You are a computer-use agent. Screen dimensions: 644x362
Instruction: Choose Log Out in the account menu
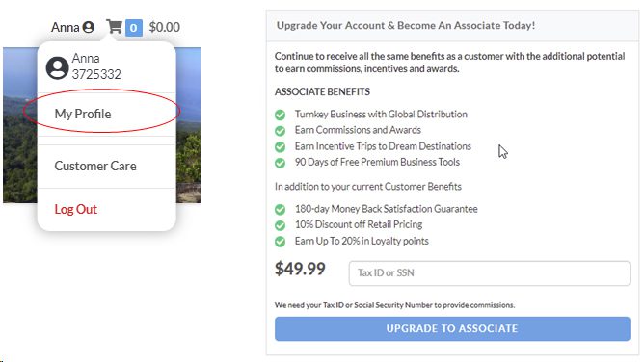point(76,209)
